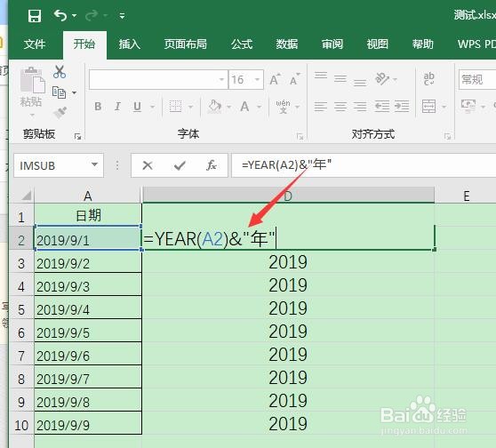This screenshot has height=448, width=496.
Task: Align text left
Action: [321, 107]
